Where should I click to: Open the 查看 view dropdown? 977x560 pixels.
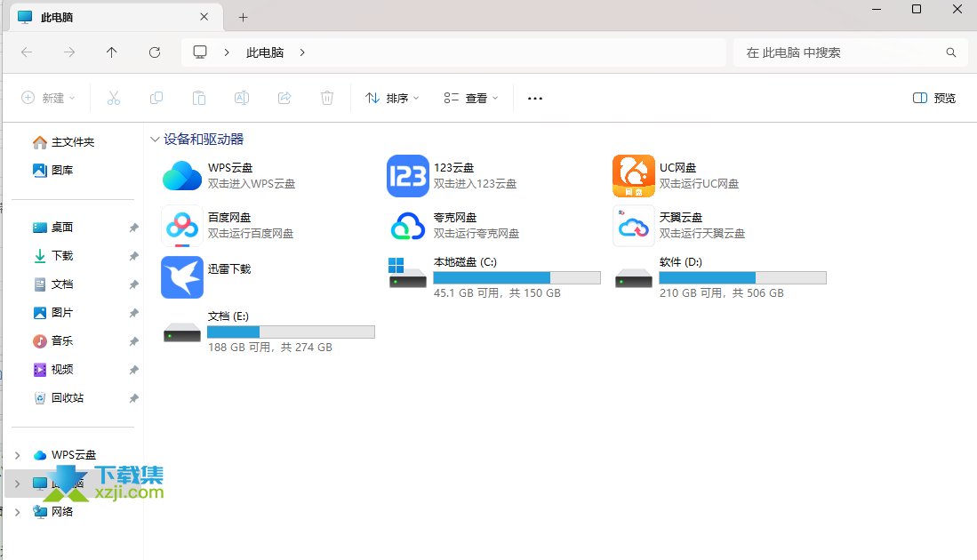[471, 98]
